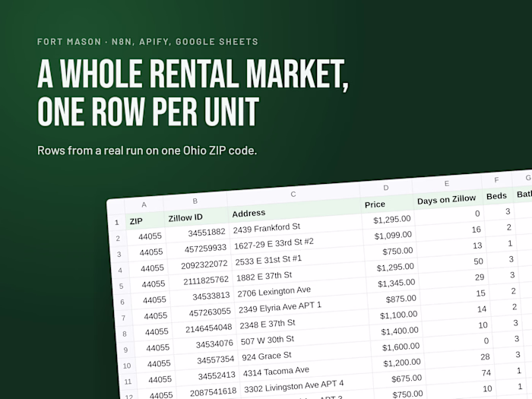Click price cell $1,345.00
Image resolution: width=532 pixels, height=399 pixels.
393,283
